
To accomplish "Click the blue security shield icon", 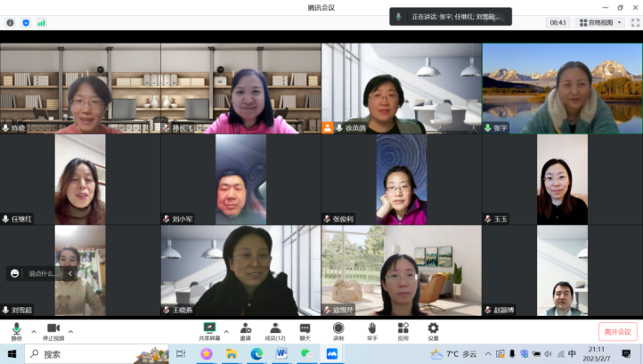I will (x=26, y=22).
